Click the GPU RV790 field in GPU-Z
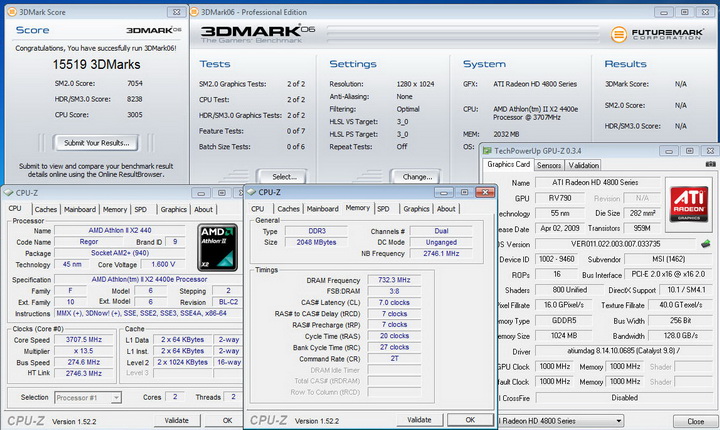The width and height of the screenshot is (720, 430). coord(560,198)
